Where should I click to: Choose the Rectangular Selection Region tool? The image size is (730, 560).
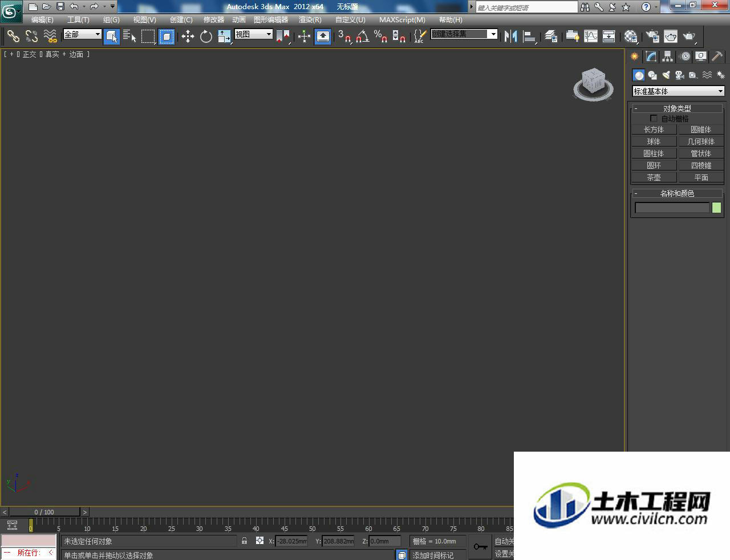point(148,36)
